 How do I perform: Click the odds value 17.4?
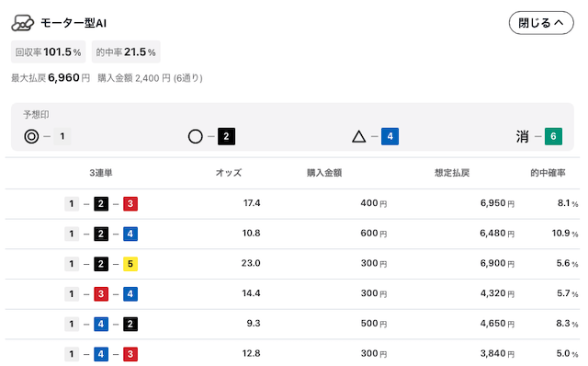tap(252, 203)
